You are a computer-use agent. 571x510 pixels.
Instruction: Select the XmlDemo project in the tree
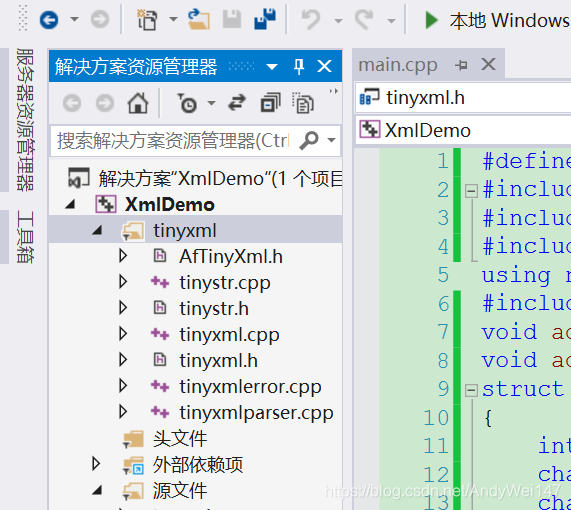169,204
